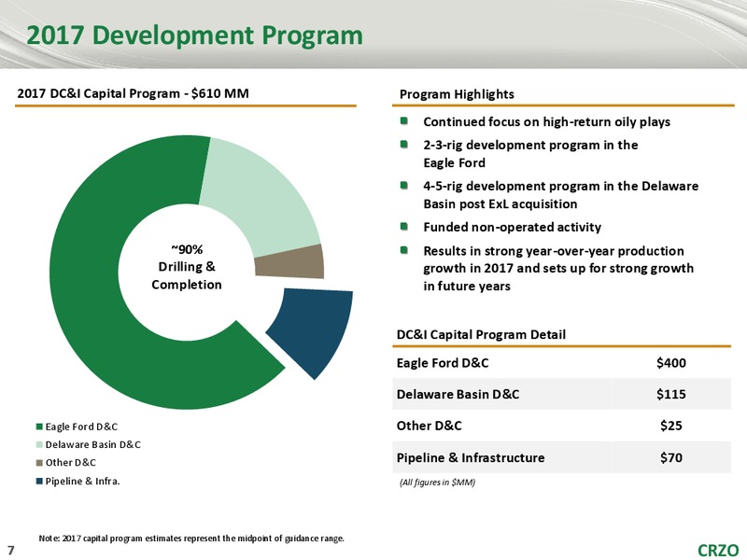Click bullet 'Results in strong year-over-year production growth'
This screenshot has height=560, width=747.
point(558,269)
